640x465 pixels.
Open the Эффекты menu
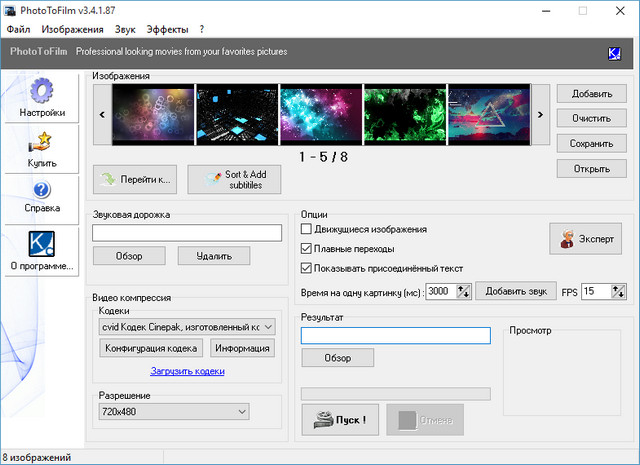click(167, 30)
